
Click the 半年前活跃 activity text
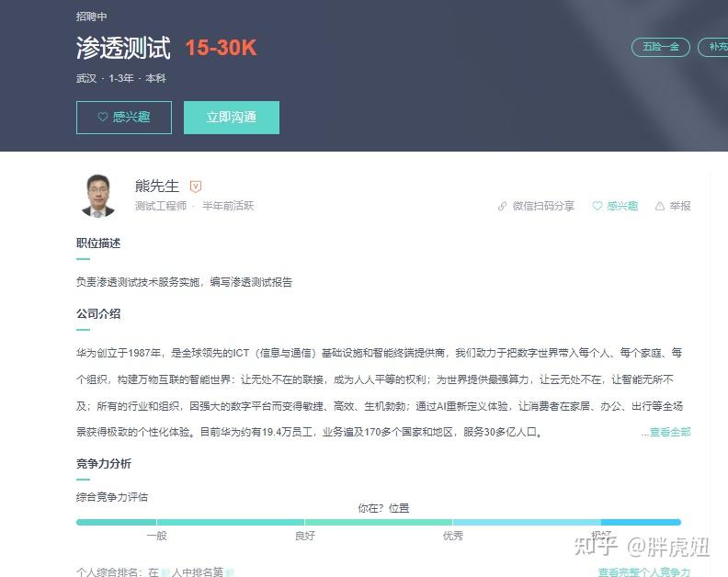[x=228, y=206]
